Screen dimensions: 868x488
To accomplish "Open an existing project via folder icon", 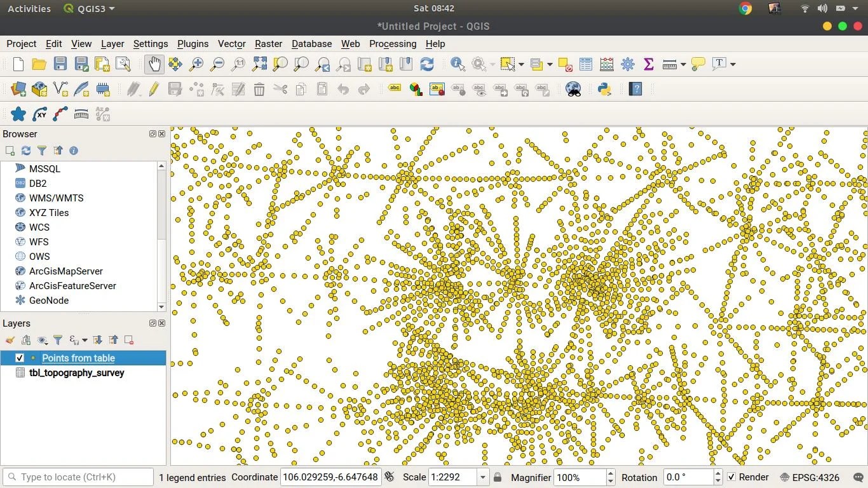I will coord(39,64).
